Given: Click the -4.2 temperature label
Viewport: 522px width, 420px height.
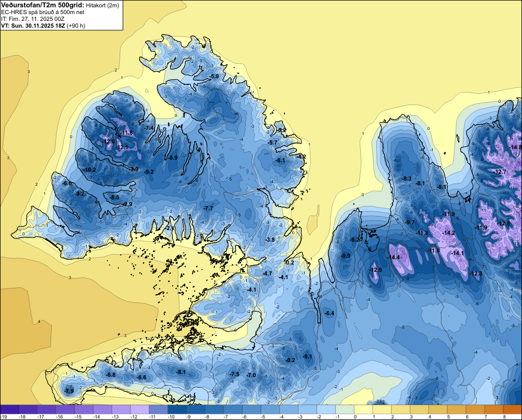Looking at the screenshot, I should (x=301, y=157).
